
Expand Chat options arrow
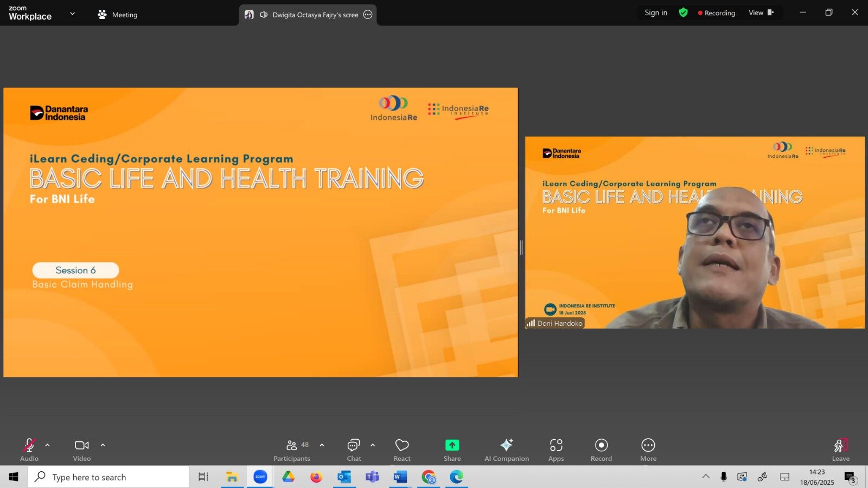tap(373, 445)
